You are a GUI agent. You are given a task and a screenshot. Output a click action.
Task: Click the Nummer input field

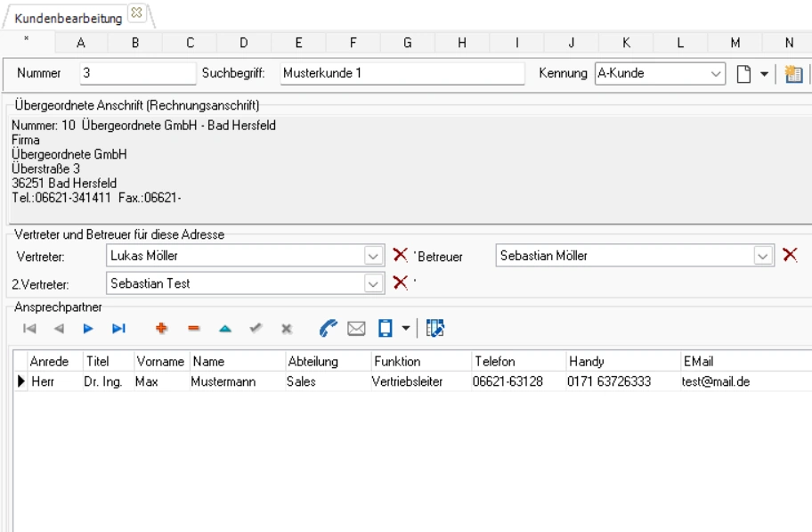click(138, 73)
